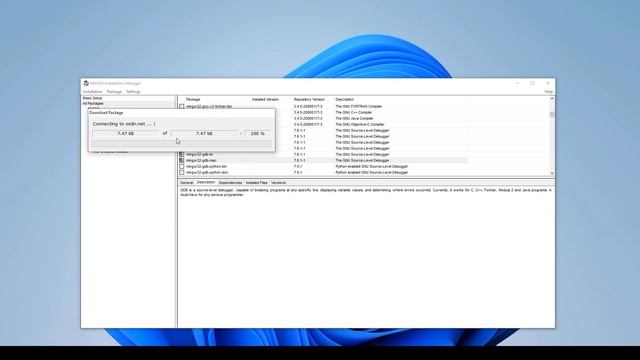
Task: Open the Settings menu
Action: point(133,92)
